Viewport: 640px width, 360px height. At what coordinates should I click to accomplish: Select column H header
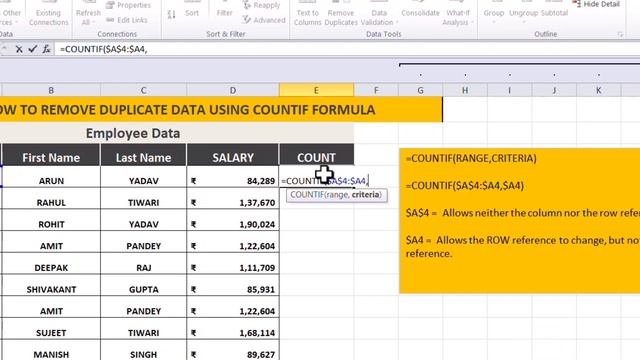click(465, 90)
